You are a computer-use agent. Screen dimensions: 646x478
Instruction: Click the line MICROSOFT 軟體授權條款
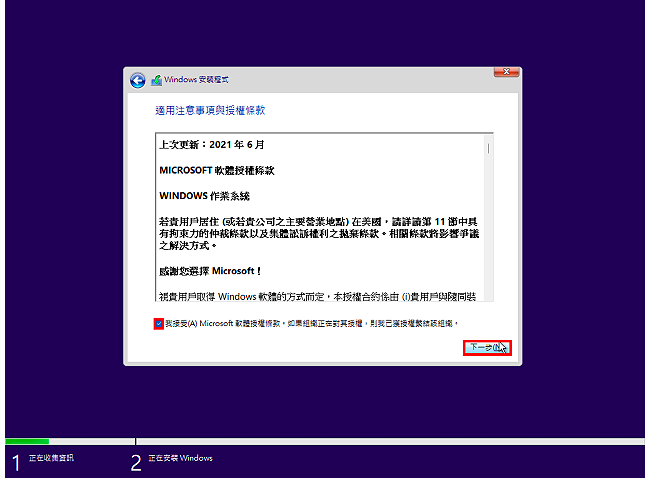[x=217, y=171]
